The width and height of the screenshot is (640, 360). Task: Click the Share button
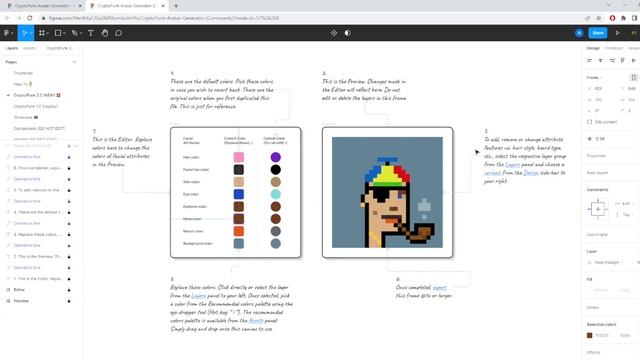pos(598,33)
